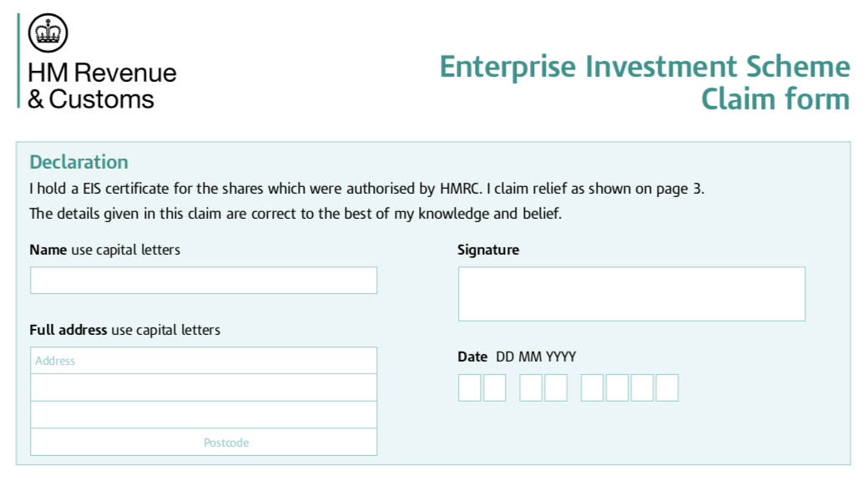
Task: Click the last year digit box
Action: pyautogui.click(x=667, y=388)
